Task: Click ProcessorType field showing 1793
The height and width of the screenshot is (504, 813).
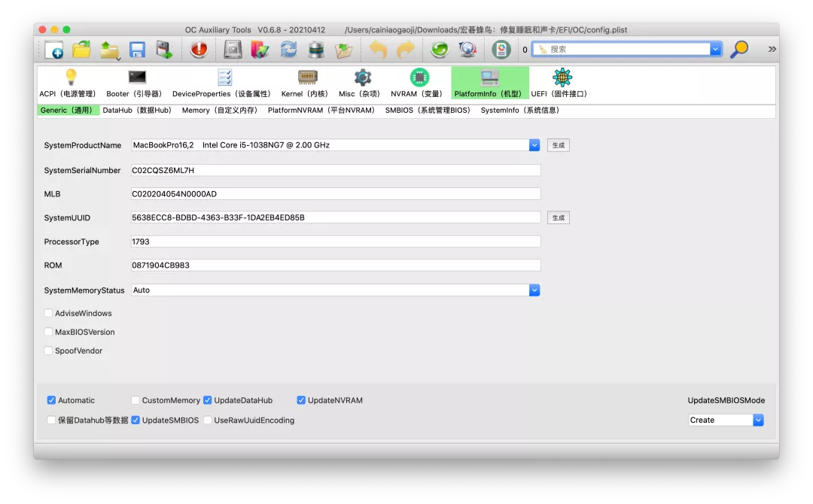Action: click(336, 242)
